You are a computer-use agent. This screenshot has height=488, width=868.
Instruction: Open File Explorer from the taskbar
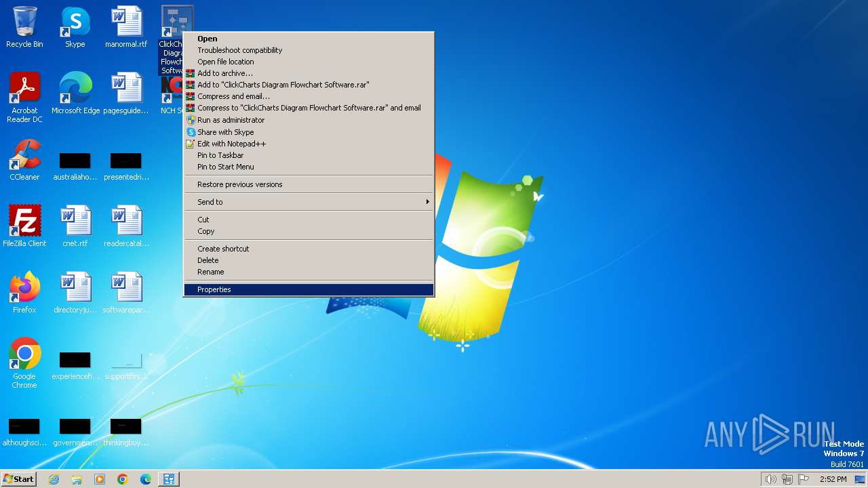click(x=77, y=479)
